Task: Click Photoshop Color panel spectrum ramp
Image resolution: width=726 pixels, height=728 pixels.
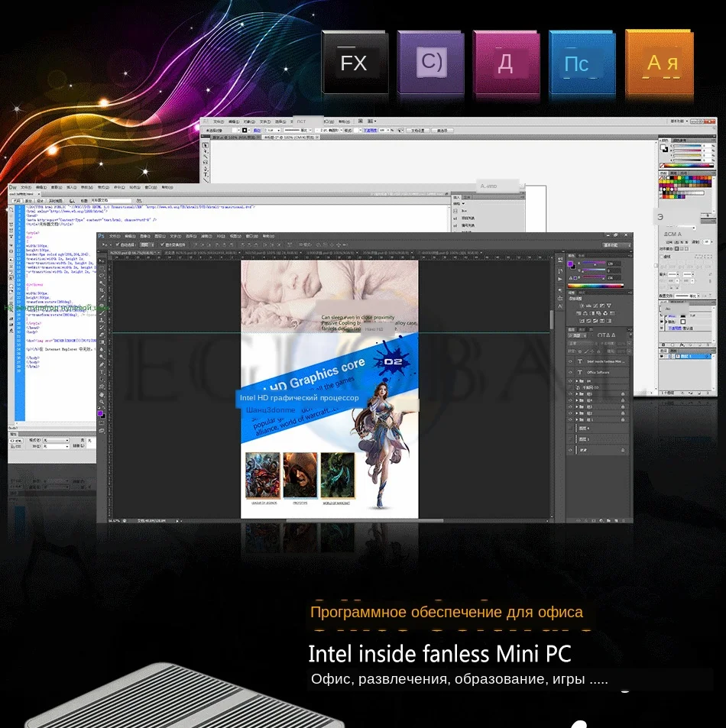Action: pyautogui.click(x=596, y=286)
